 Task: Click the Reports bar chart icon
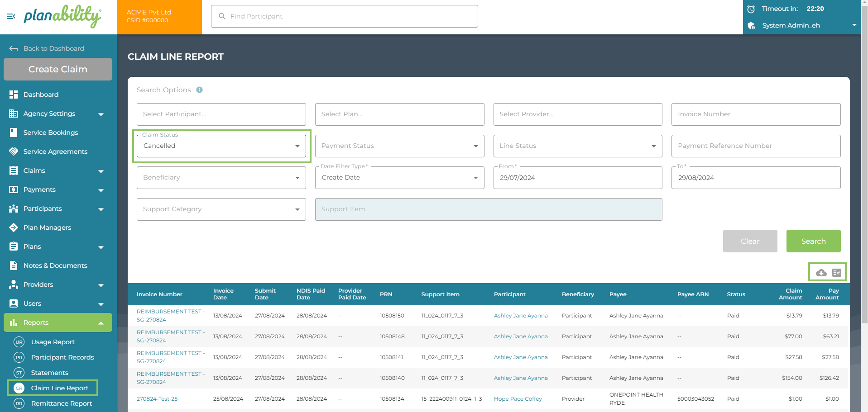tap(14, 322)
